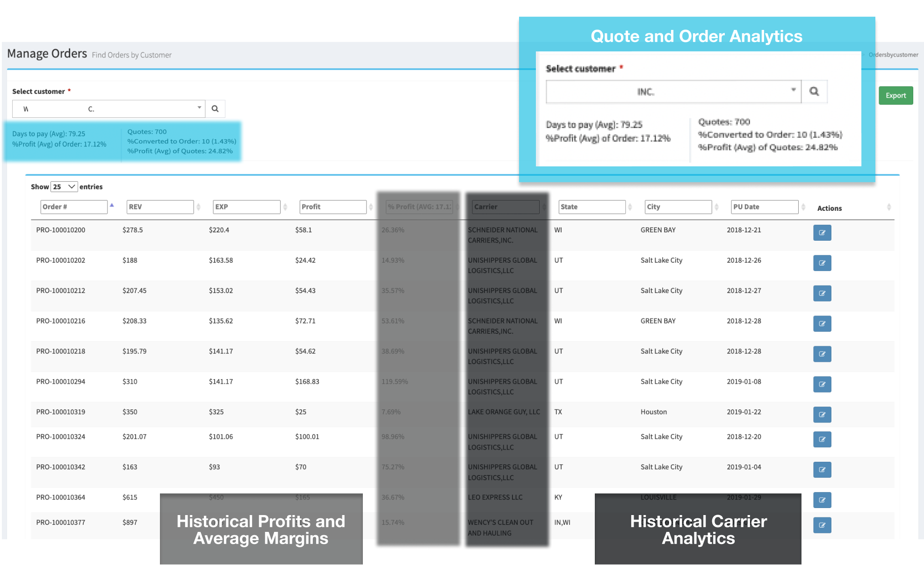Screen dimensions: 924x566
Task: Click the Carrier column filter field
Action: pos(505,207)
